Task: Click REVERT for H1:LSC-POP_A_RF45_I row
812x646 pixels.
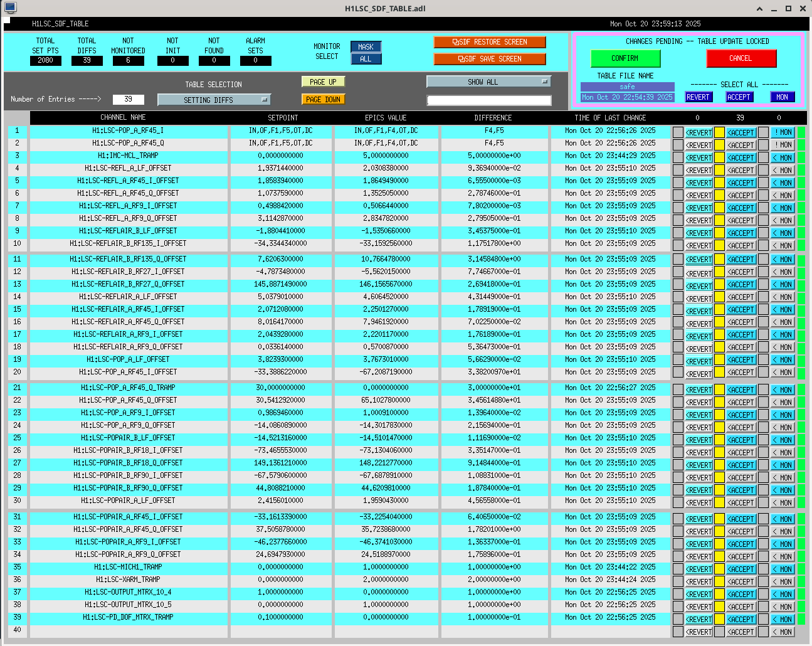Action: [699, 133]
